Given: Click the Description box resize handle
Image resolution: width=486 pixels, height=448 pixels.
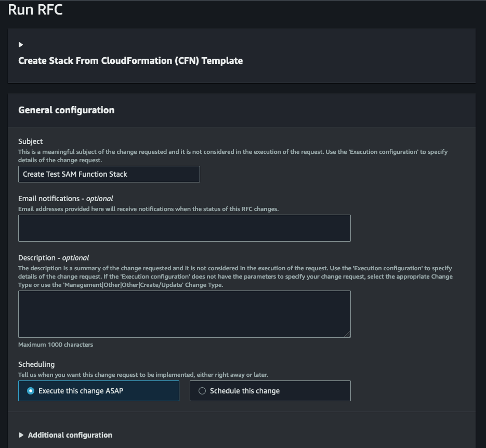Looking at the screenshot, I should click(347, 334).
